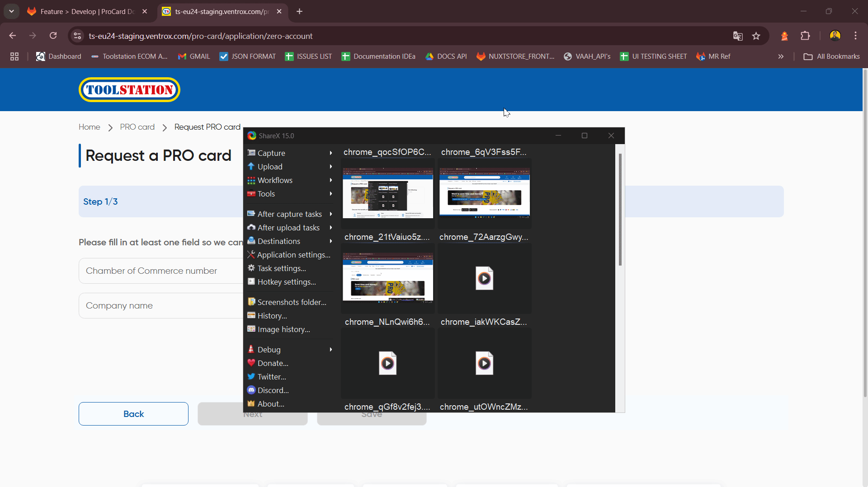Viewport: 868px width, 487px height.
Task: Expand the Capture submenu in ShareX
Action: pos(271,153)
